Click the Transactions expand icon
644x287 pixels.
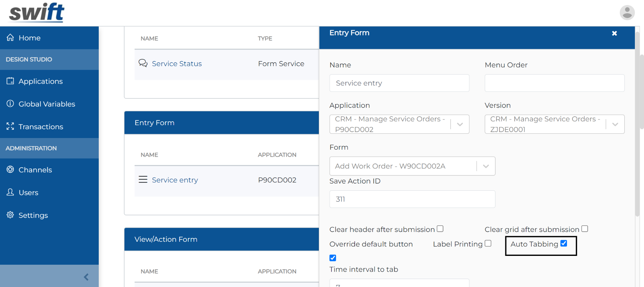(10, 126)
